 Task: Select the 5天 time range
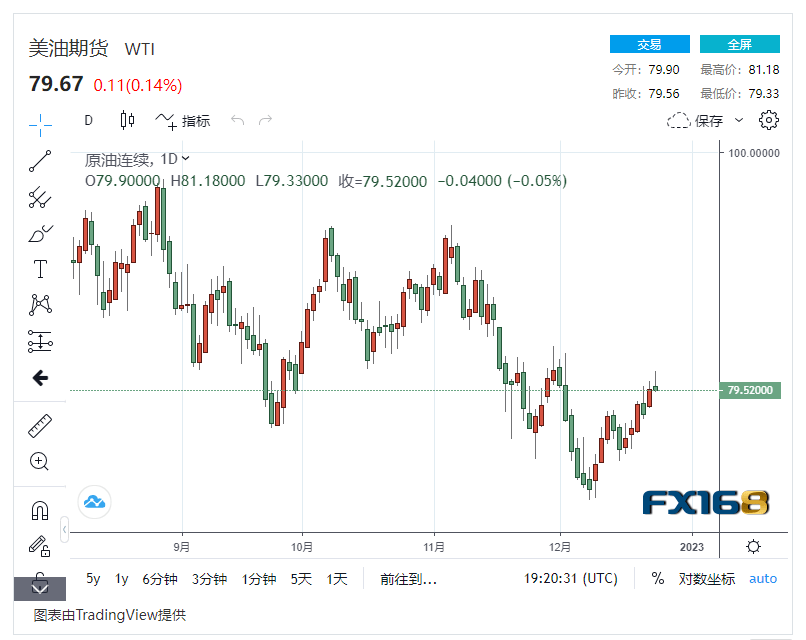tap(301, 578)
